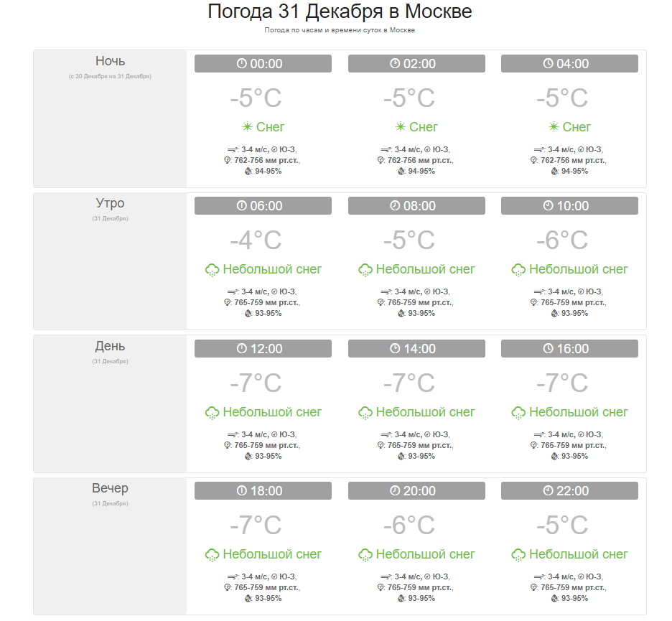Click the День section label
This screenshot has height=621, width=672.
110,346
